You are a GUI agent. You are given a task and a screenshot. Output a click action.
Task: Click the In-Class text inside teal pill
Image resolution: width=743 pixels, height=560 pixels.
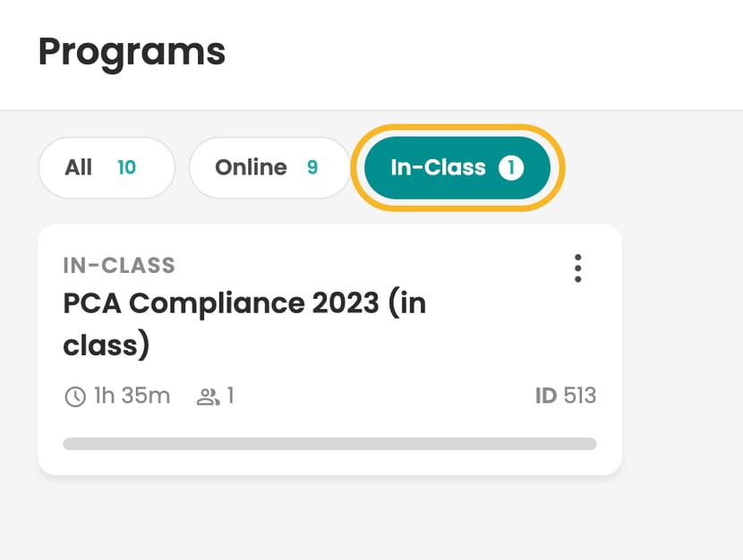click(x=439, y=167)
